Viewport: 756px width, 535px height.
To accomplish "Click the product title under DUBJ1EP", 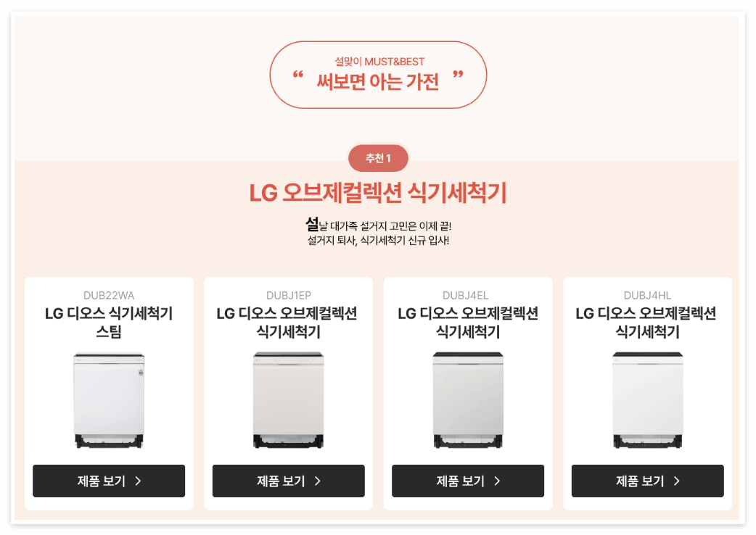I will pos(287,322).
